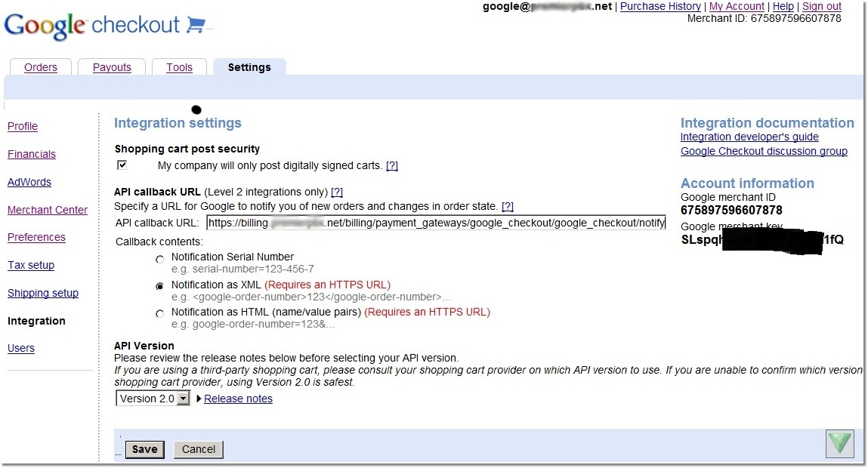
Task: Toggle digitally signed carts checkbox
Action: [x=122, y=165]
